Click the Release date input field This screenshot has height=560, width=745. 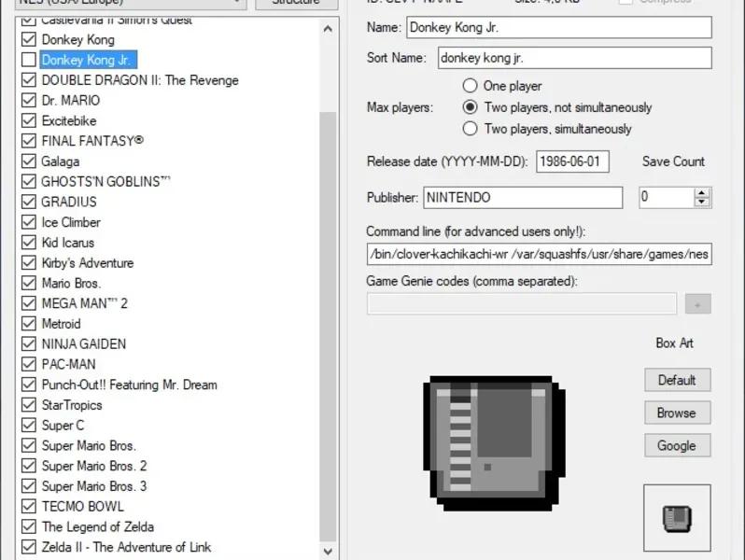(572, 161)
